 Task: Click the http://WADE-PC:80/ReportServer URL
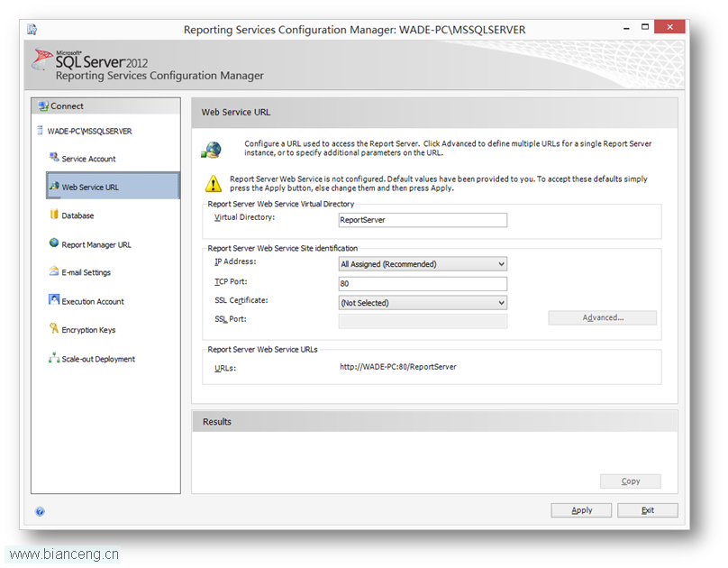(x=398, y=367)
